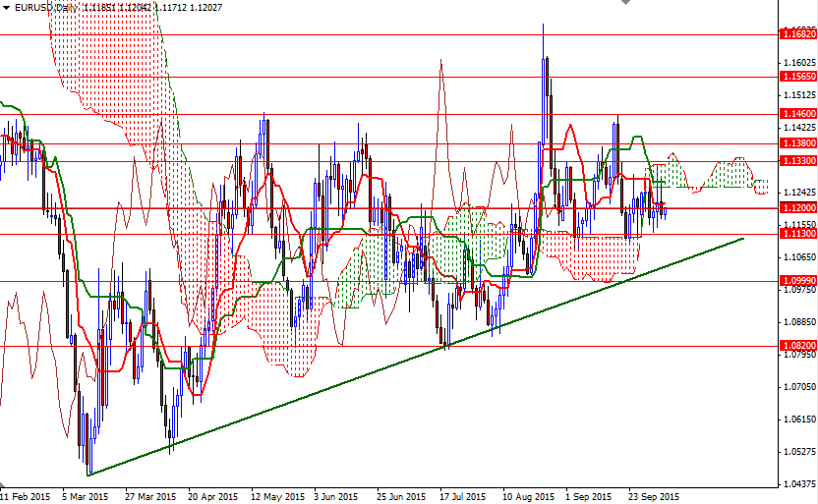Click the 23 Sep 2015 date label
This screenshot has height=504, width=818.
click(654, 497)
